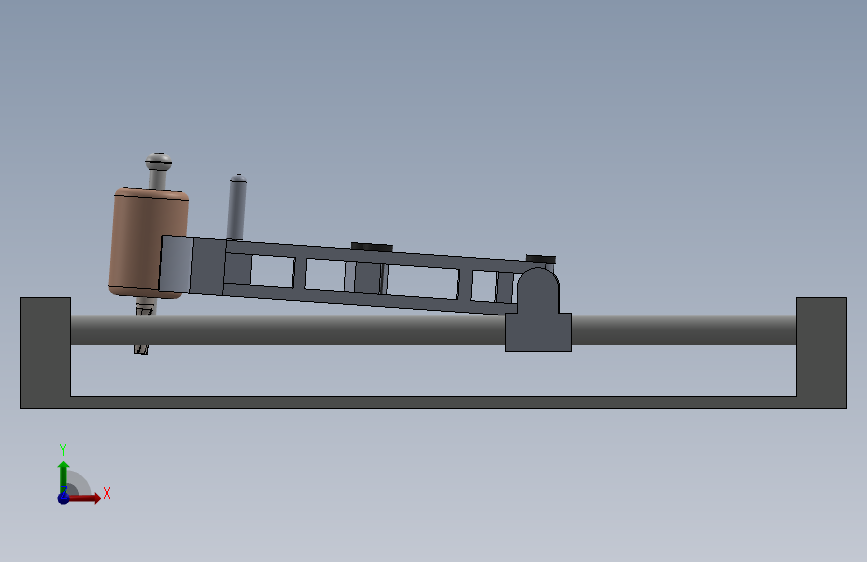Viewport: 867px width, 562px height.
Task: Click the blue Z axis dot of the triad
Action: [x=64, y=498]
